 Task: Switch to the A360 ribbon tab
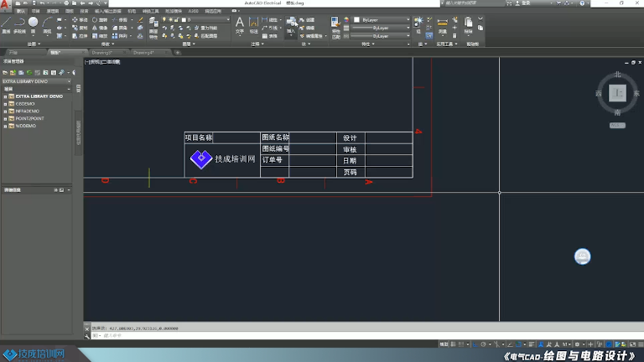[193, 11]
